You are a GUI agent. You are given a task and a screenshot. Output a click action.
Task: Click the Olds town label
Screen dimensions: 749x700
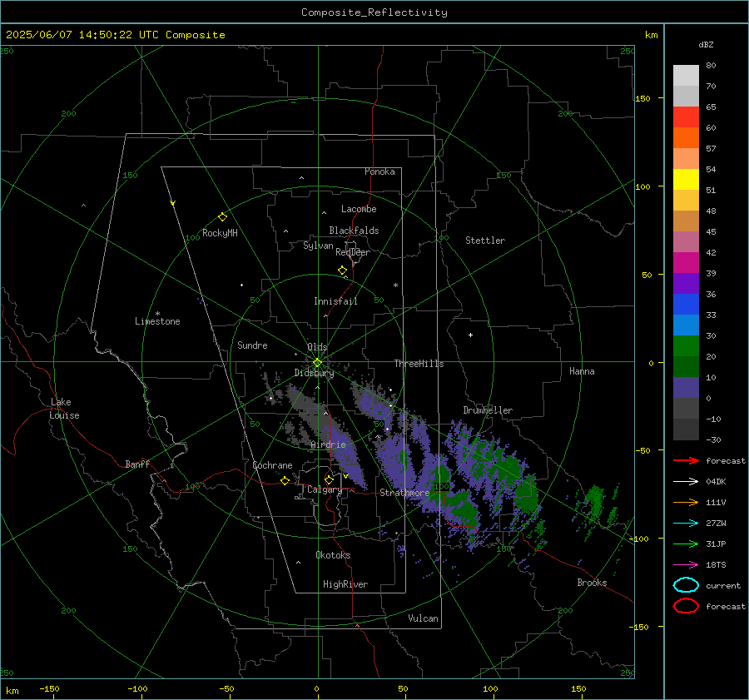coord(317,347)
